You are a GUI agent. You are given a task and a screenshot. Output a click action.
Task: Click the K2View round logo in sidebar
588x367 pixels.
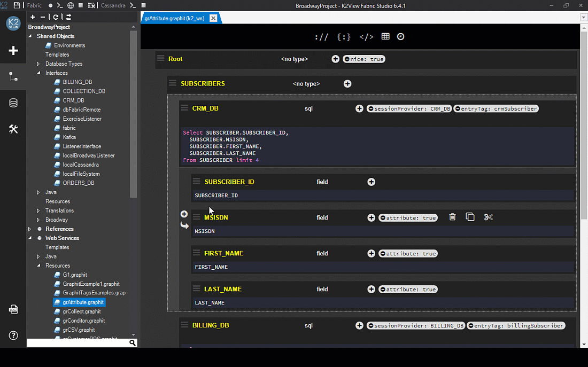(13, 24)
